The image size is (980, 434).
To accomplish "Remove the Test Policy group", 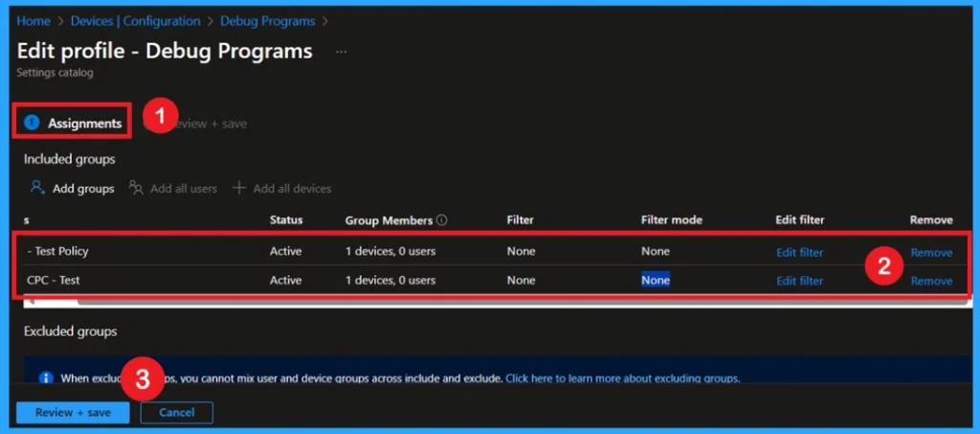I will coord(931,253).
